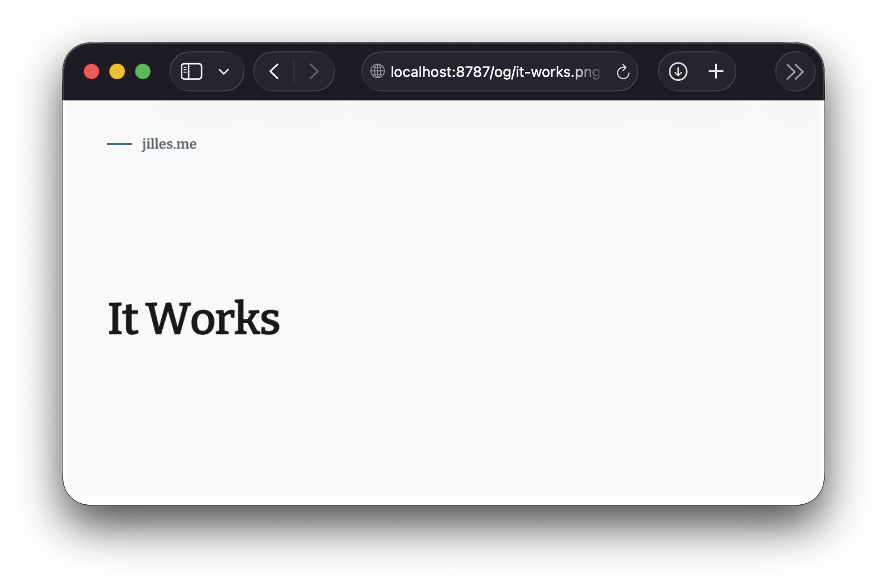Click empty toolbar space left of the overflow chevrons

[756, 71]
